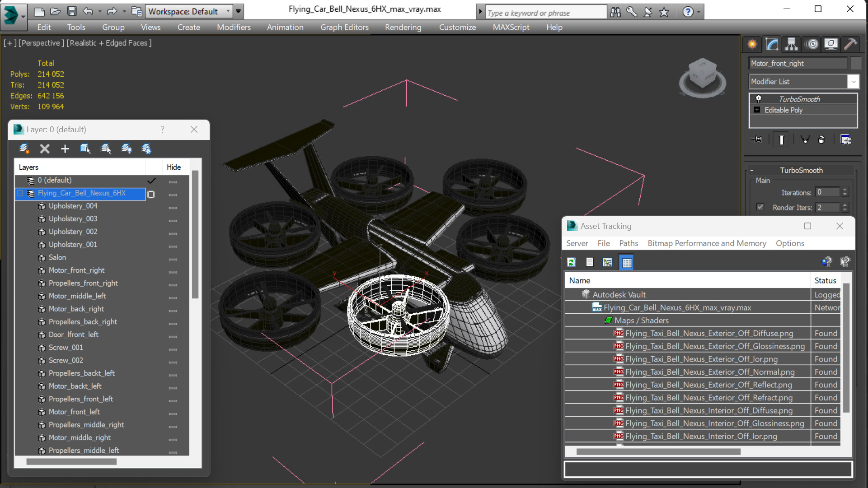The height and width of the screenshot is (488, 868).
Task: Open the MAXScript menu
Action: (511, 27)
